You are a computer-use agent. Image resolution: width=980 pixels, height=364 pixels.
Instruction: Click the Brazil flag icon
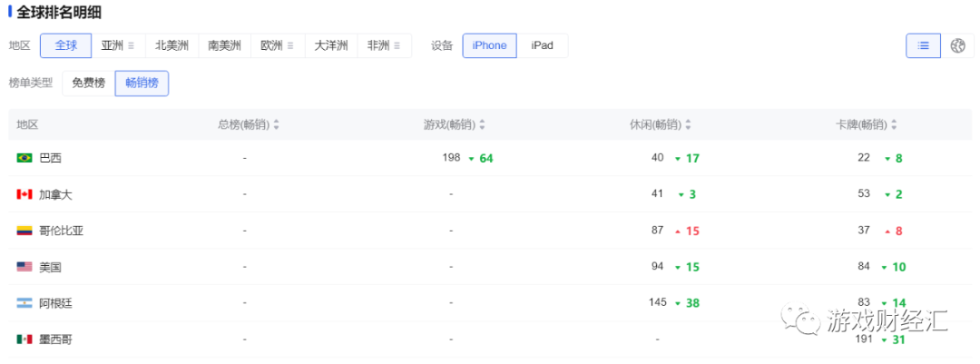(24, 158)
